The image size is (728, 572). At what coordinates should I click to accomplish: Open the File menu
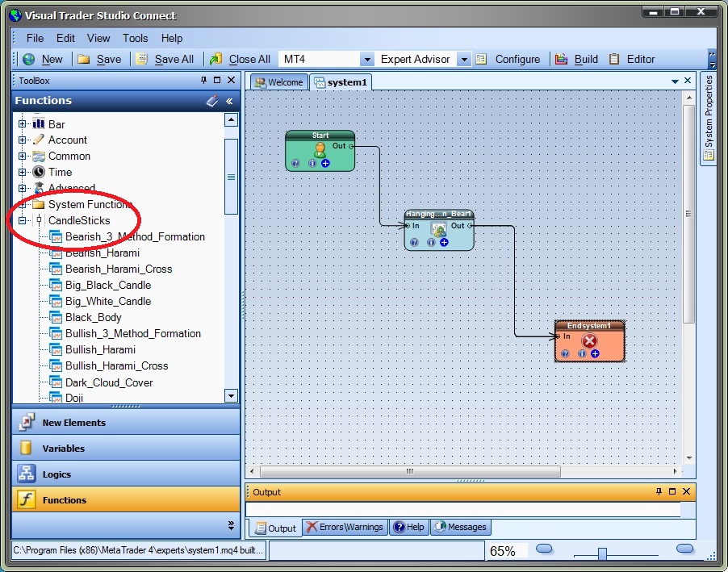(x=35, y=38)
